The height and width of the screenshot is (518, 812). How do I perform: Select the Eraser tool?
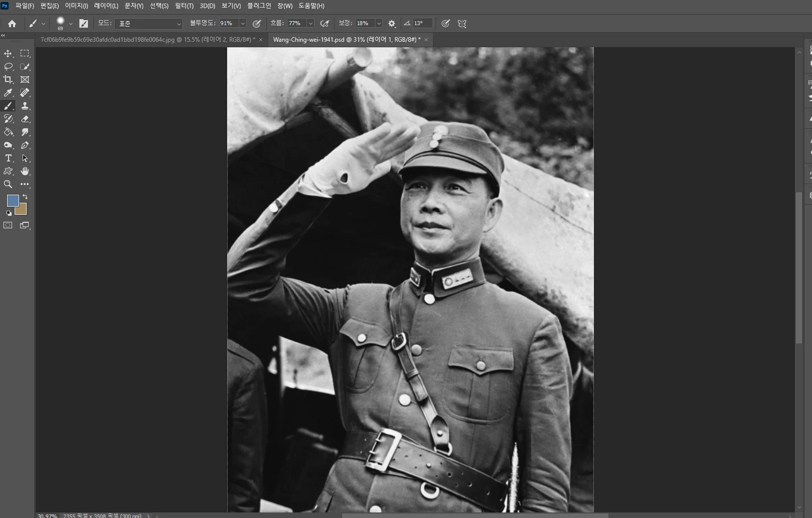coord(25,119)
